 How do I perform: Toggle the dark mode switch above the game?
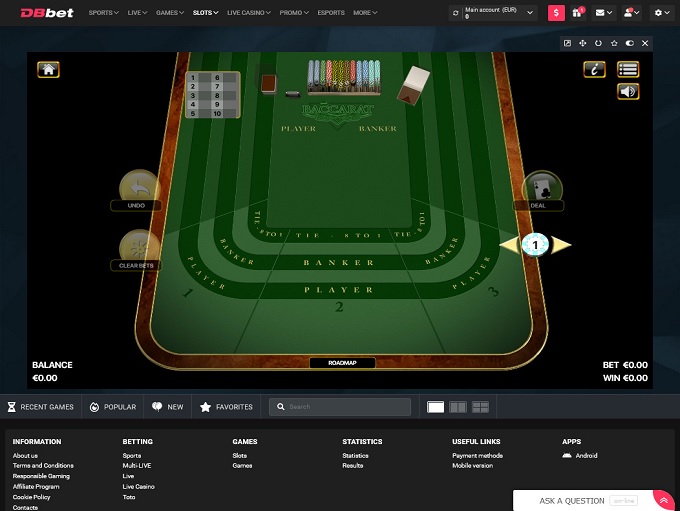point(629,44)
